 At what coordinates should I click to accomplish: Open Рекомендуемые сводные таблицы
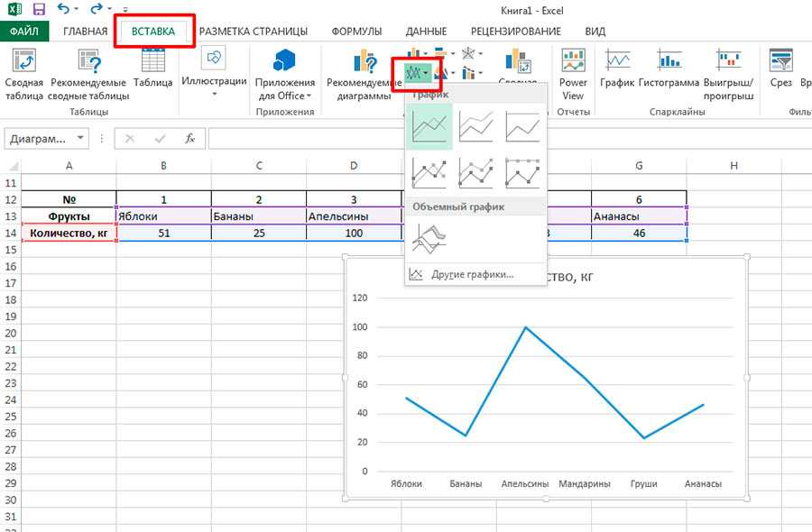pos(88,75)
